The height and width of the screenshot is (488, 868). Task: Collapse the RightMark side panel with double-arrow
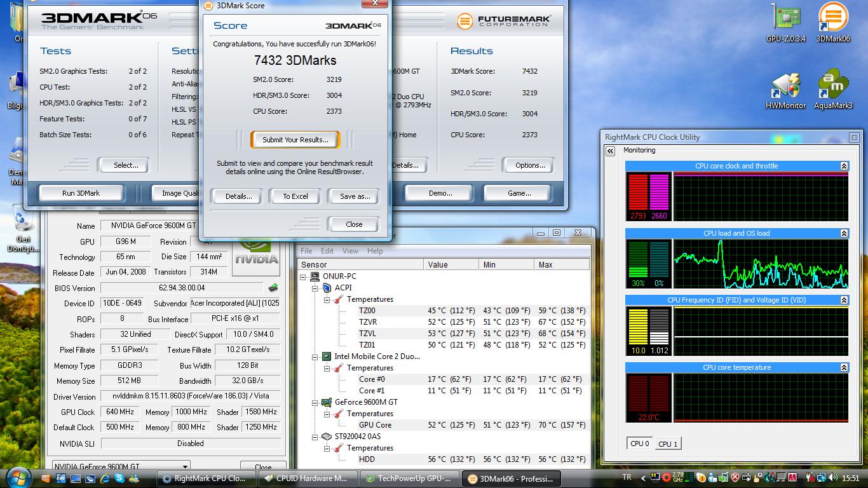pos(610,151)
